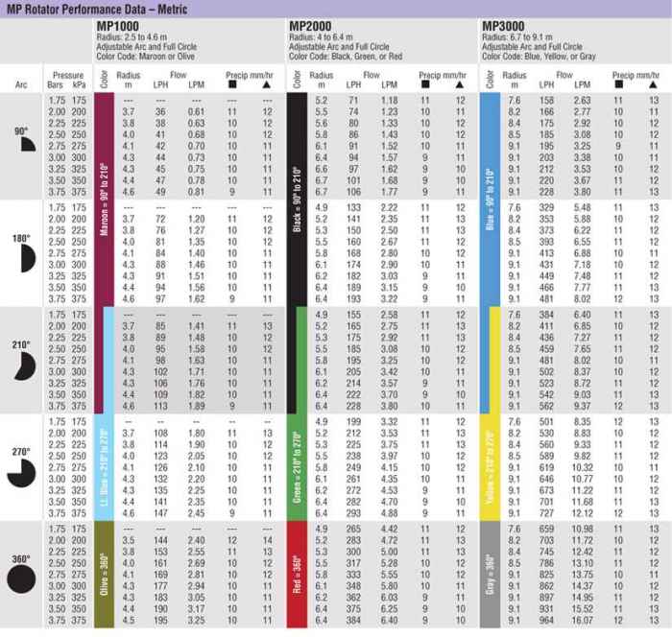Select the 270° three-quarter circle icon
The height and width of the screenshot is (637, 672).
coord(22,465)
